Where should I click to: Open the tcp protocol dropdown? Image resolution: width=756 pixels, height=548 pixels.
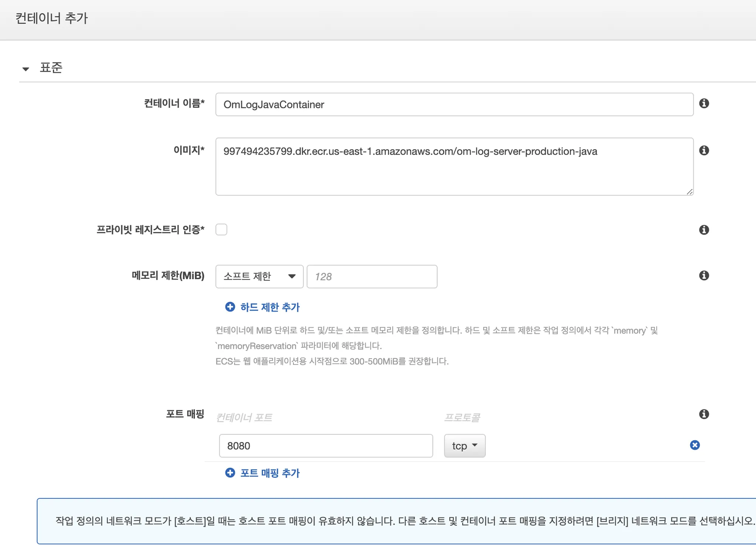pyautogui.click(x=464, y=446)
